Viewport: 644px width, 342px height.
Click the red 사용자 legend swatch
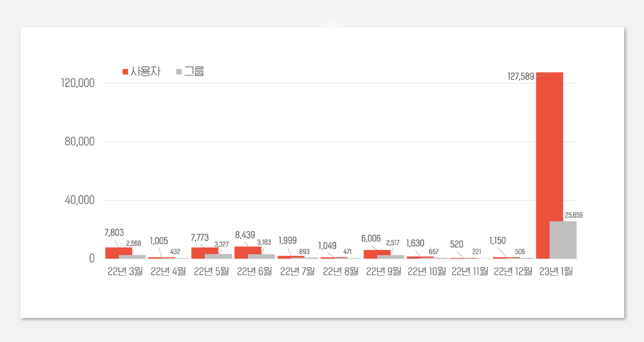tap(126, 72)
